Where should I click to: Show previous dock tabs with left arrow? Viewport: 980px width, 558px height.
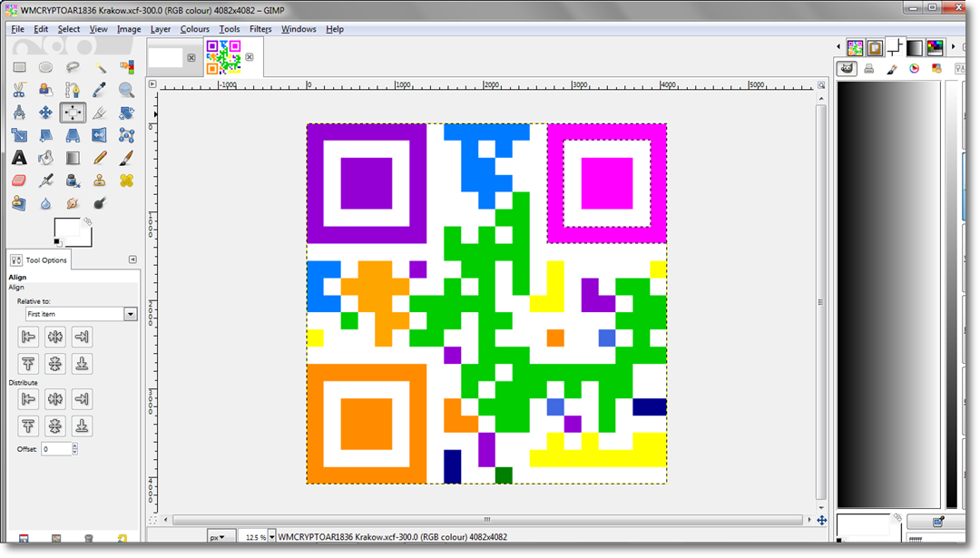(x=838, y=47)
